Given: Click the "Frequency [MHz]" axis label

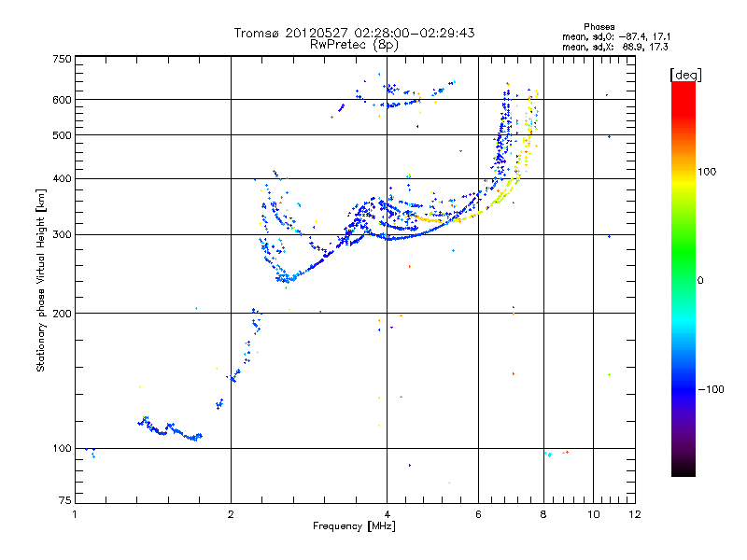Looking at the screenshot, I should pyautogui.click(x=354, y=526).
